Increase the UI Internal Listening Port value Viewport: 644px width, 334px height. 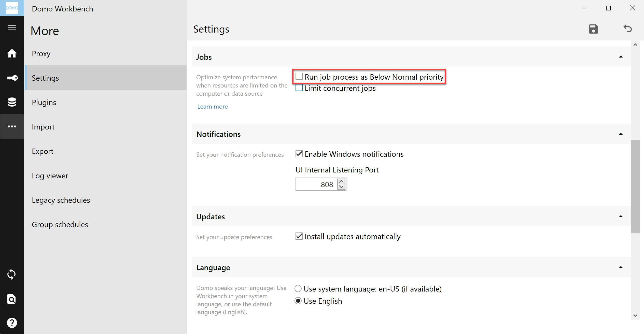[342, 182]
